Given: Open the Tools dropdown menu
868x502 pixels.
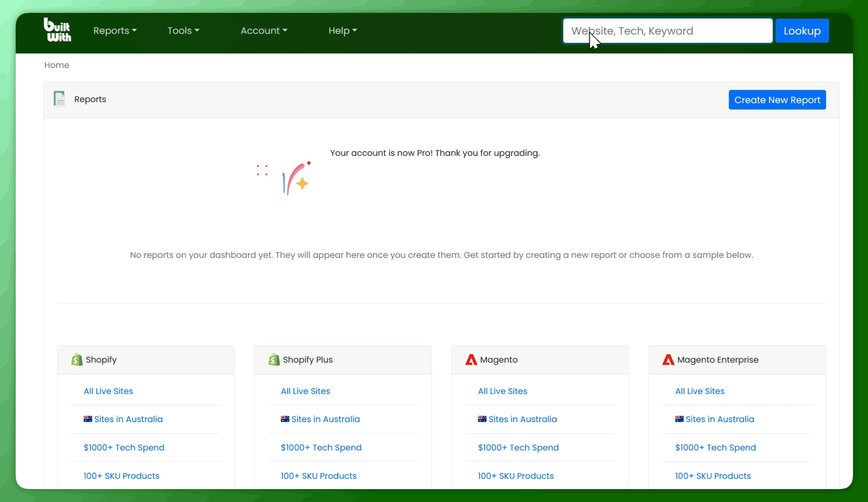Looking at the screenshot, I should click(x=183, y=31).
